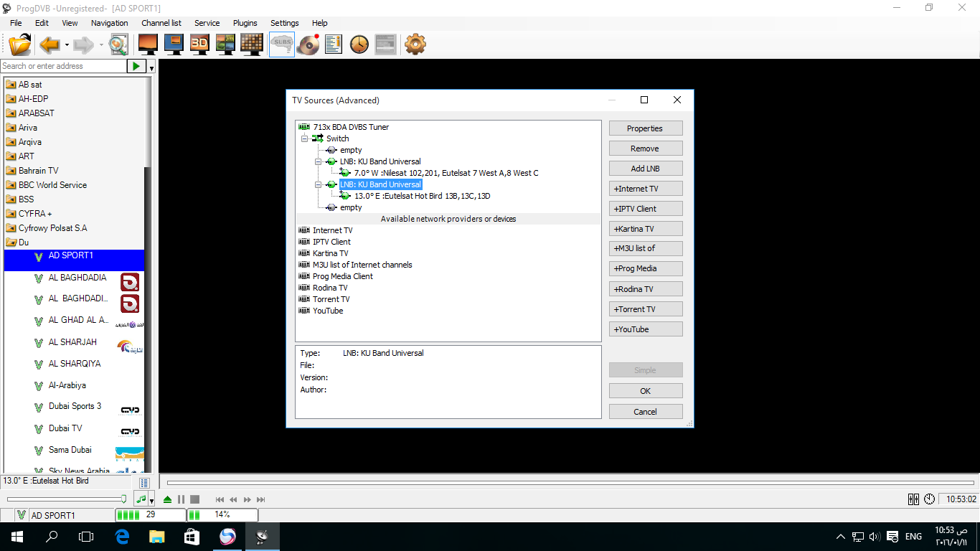Image resolution: width=980 pixels, height=551 pixels.
Task: Collapse the Switch node in TV Sources
Action: pyautogui.click(x=304, y=138)
